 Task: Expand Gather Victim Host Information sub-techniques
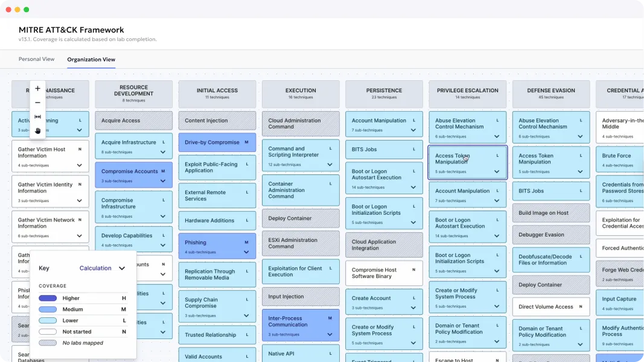79,165
